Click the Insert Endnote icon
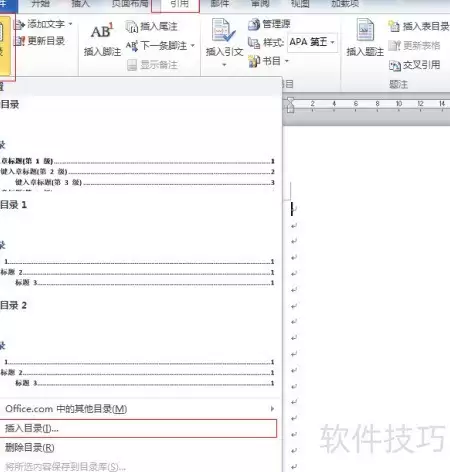 coord(131,26)
